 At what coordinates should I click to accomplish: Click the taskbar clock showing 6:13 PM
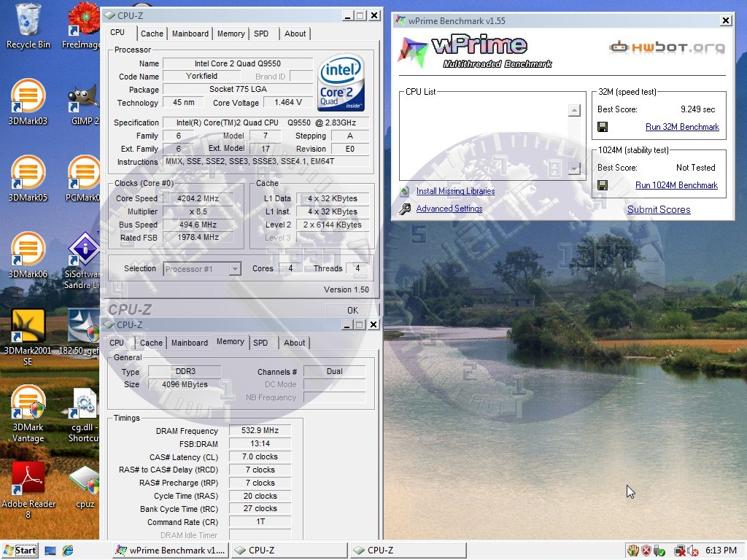coord(721,551)
